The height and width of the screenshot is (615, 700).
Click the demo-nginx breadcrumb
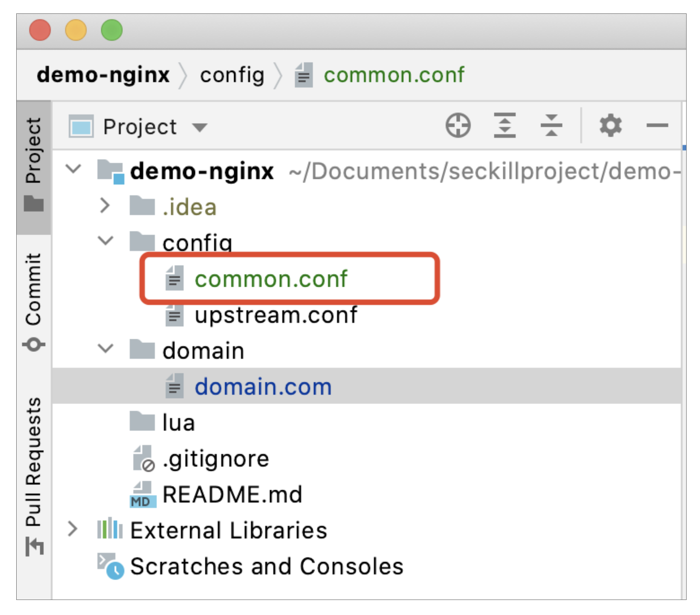tap(103, 75)
